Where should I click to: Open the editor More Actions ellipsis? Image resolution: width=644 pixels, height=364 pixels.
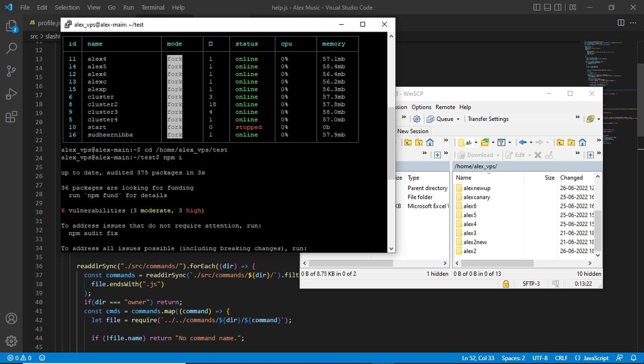tap(633, 23)
